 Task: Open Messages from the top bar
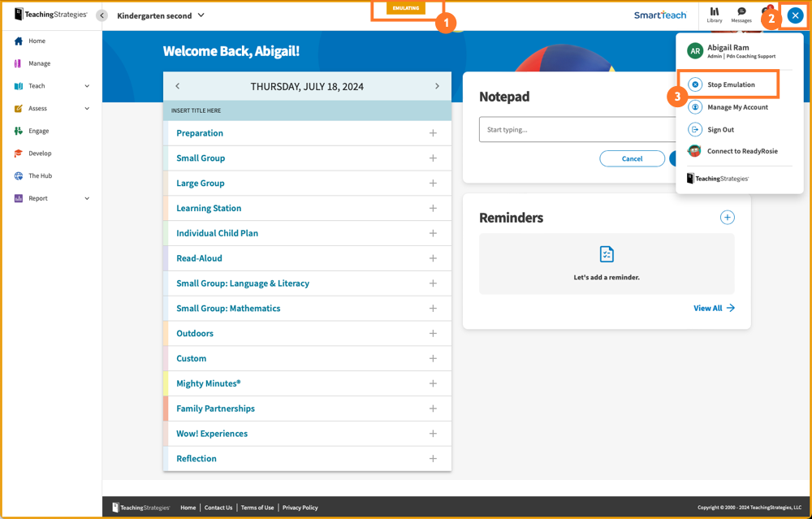pyautogui.click(x=741, y=15)
